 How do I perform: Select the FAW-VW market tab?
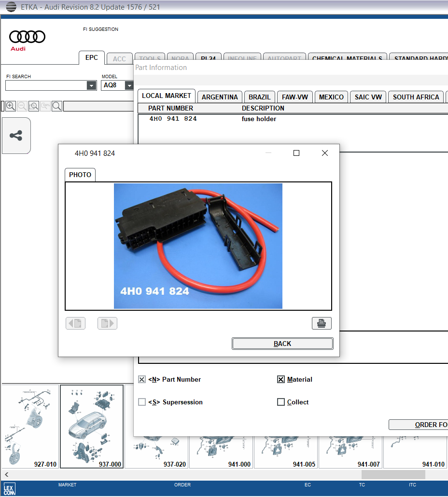click(295, 97)
